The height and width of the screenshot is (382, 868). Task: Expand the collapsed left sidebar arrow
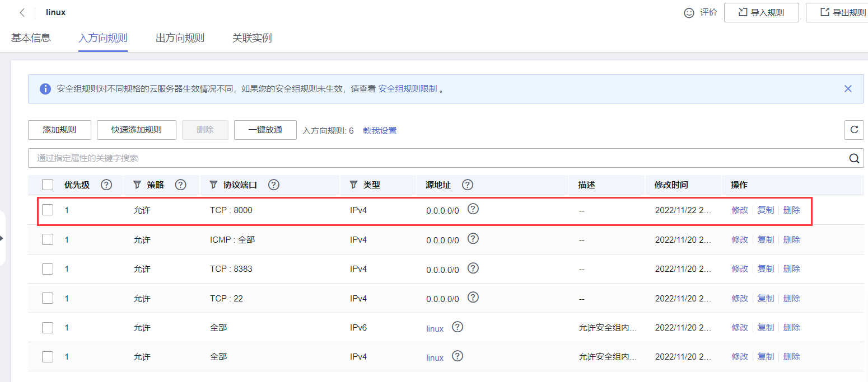2,239
